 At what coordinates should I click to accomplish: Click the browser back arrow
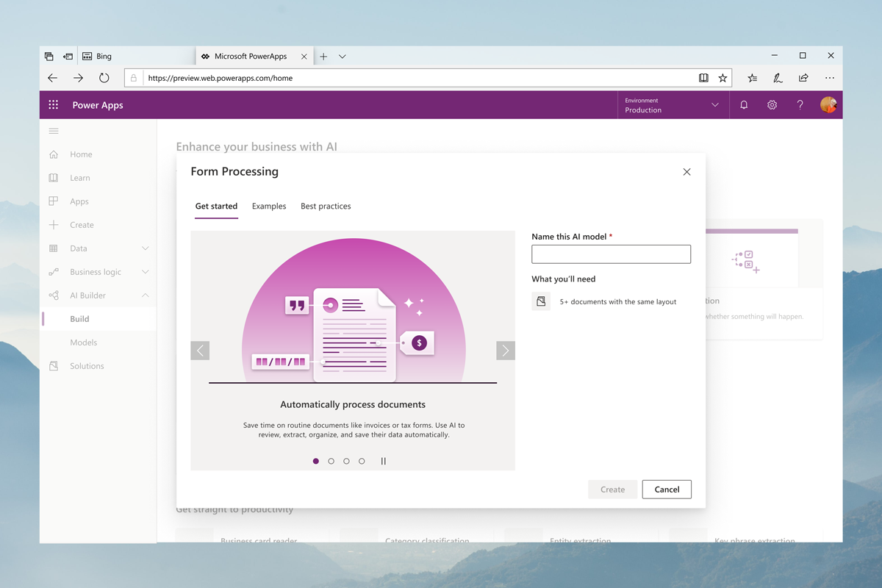pyautogui.click(x=53, y=78)
